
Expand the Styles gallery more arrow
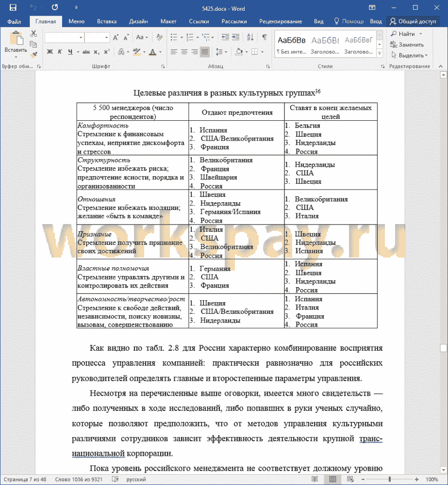(380, 54)
